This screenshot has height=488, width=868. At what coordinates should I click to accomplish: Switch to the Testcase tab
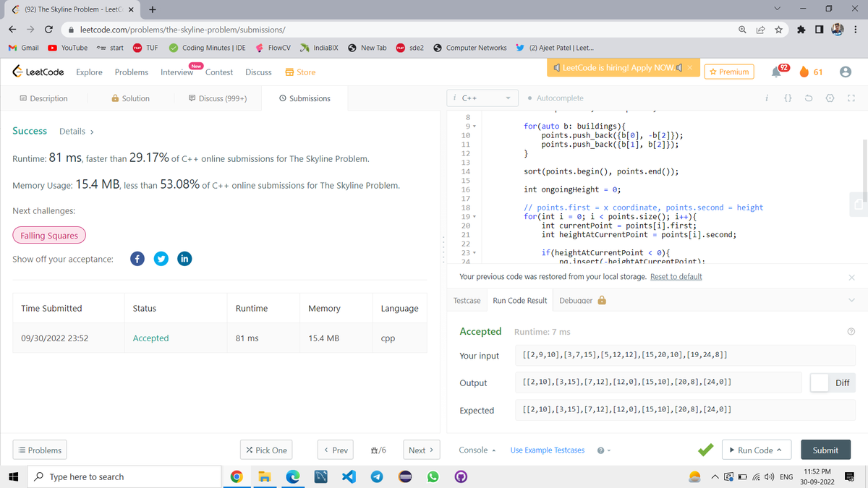click(467, 300)
